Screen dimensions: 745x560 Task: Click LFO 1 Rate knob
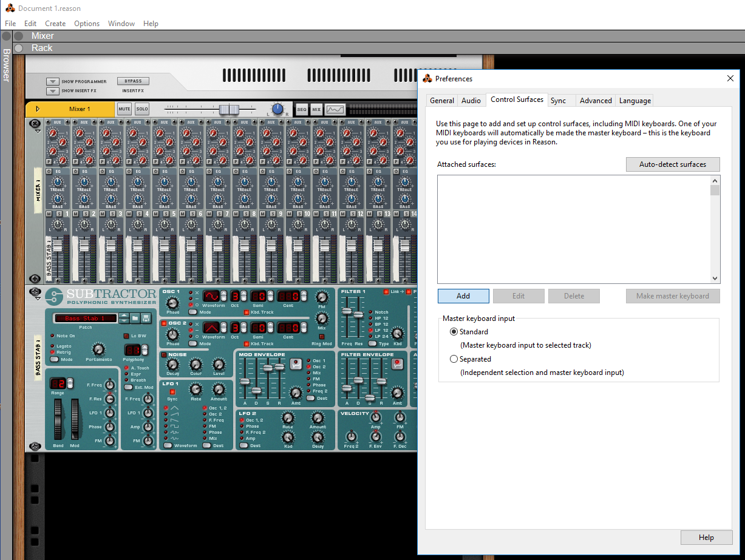coord(196,390)
